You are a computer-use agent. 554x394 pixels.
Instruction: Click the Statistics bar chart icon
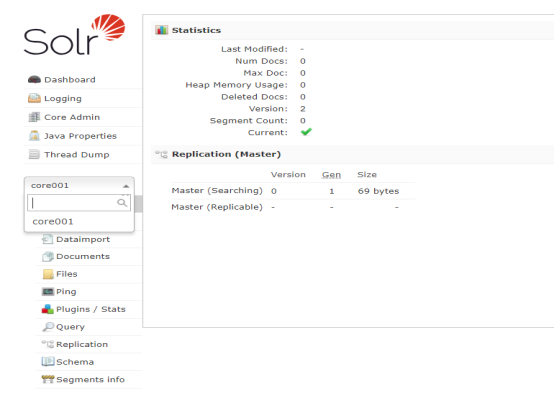click(x=161, y=30)
